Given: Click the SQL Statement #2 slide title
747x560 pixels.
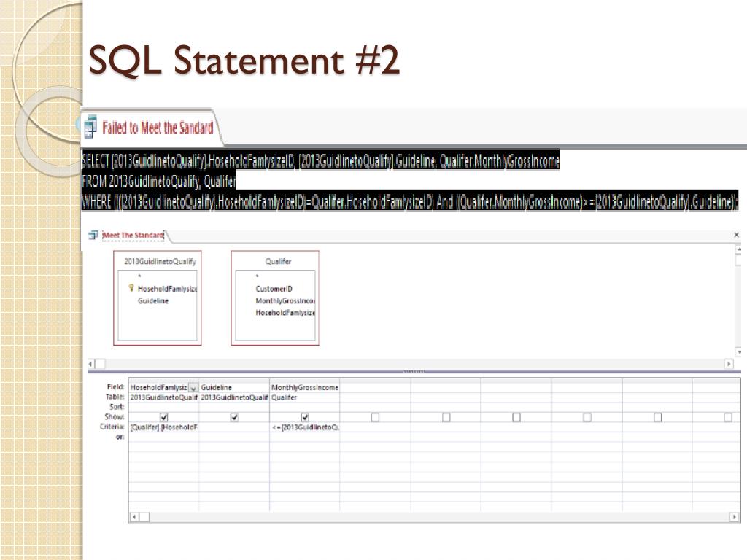Looking at the screenshot, I should click(x=244, y=61).
